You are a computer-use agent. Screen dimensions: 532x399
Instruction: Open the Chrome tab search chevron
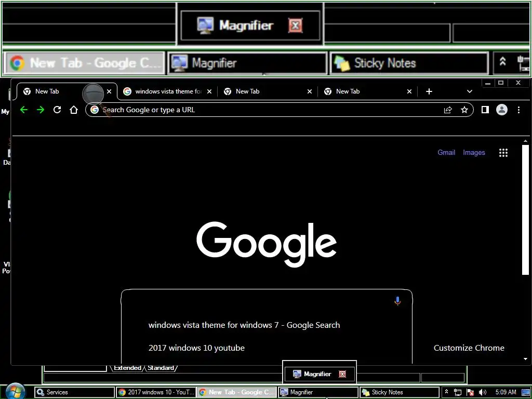tap(470, 91)
